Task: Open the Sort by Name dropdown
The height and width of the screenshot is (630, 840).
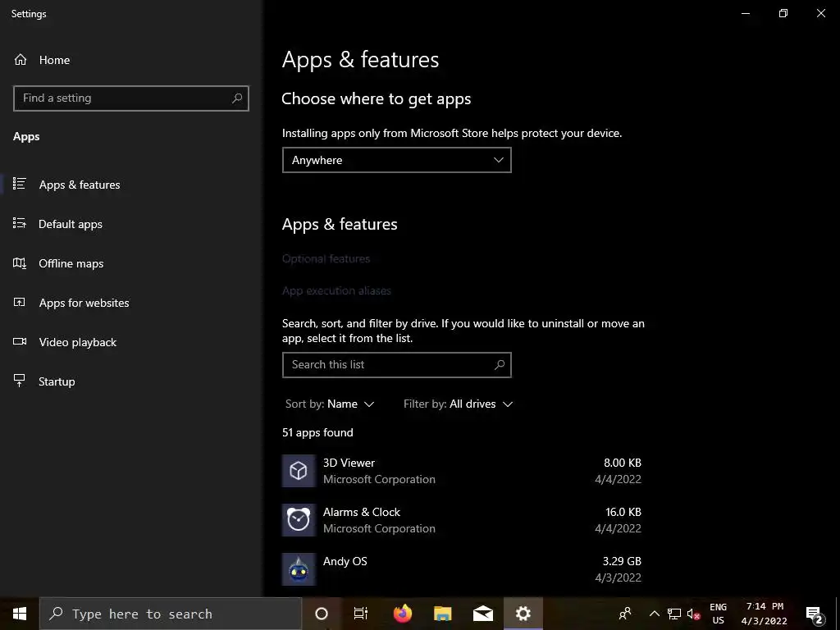Action: click(330, 404)
